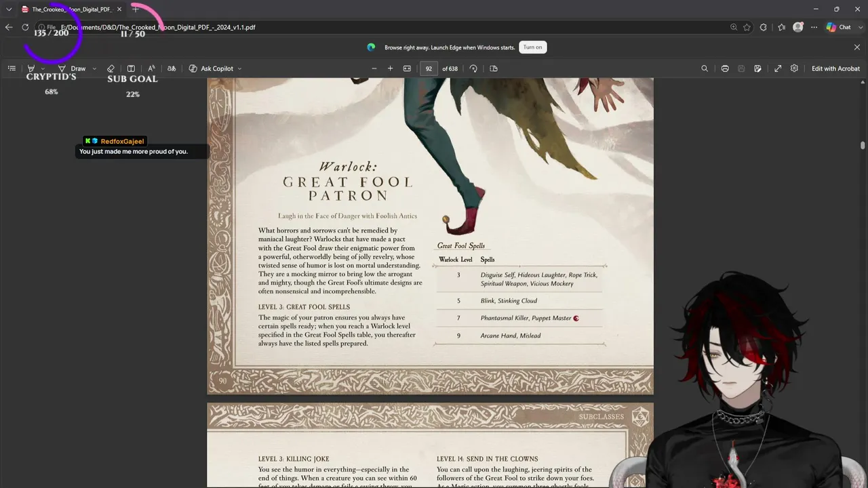Image resolution: width=868 pixels, height=488 pixels.
Task: Click the Translate icon in PDF toolbar
Action: click(x=172, y=68)
